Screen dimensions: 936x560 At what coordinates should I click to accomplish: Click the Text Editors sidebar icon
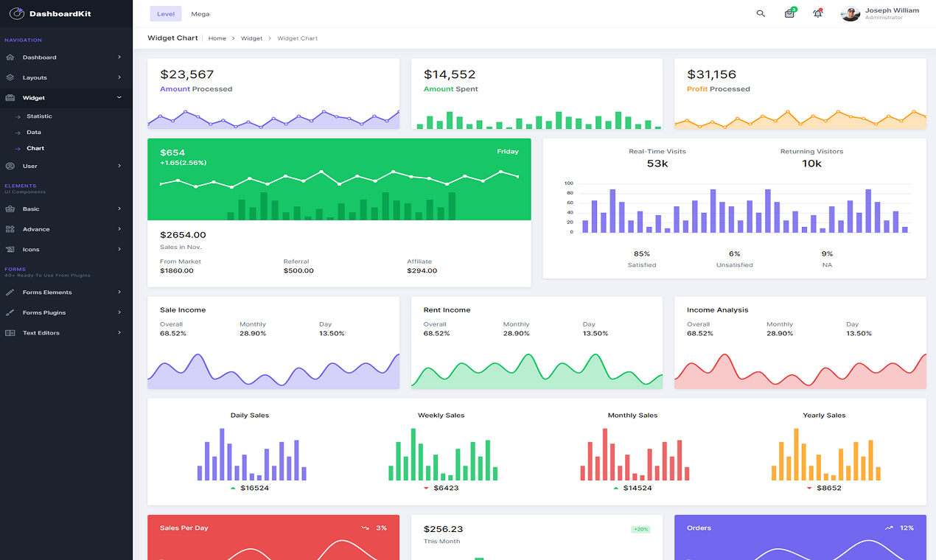click(x=10, y=332)
